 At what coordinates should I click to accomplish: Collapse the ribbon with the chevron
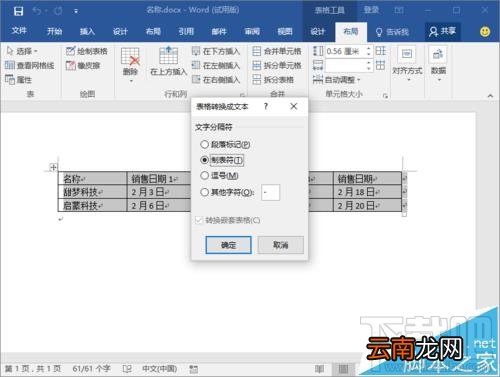click(x=490, y=96)
